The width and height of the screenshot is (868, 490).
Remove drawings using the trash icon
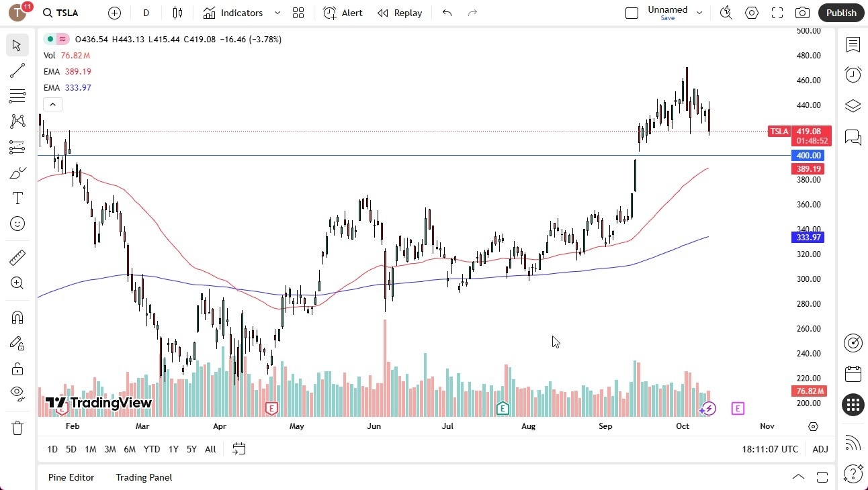click(17, 428)
